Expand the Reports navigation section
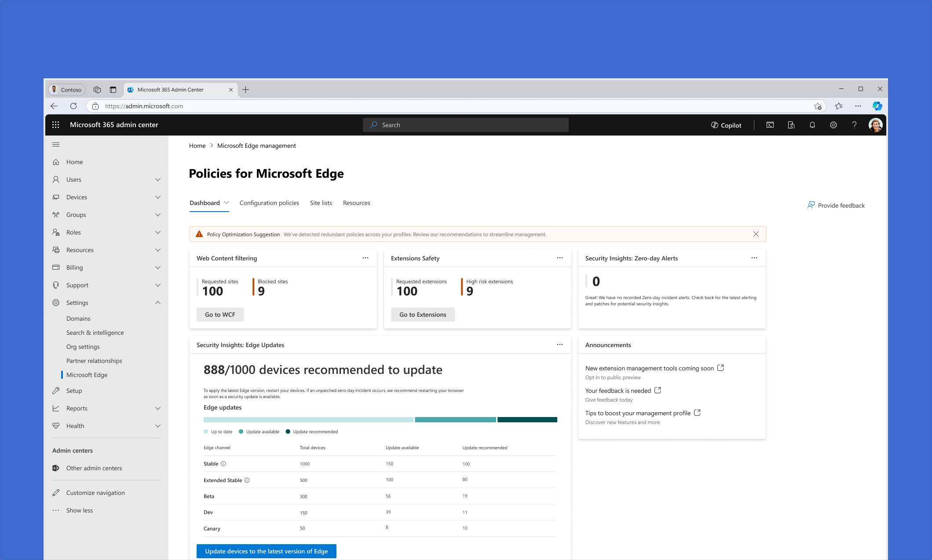The width and height of the screenshot is (932, 560). (x=158, y=408)
